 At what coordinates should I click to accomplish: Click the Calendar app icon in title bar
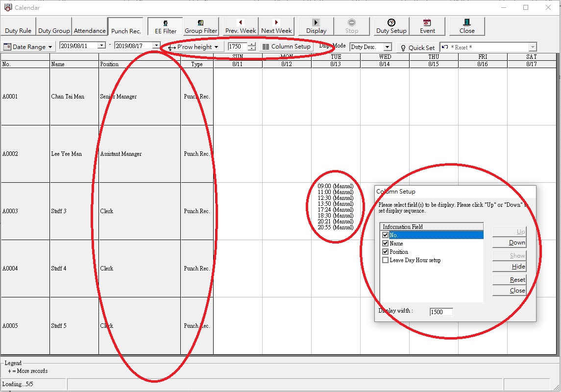[8, 7]
